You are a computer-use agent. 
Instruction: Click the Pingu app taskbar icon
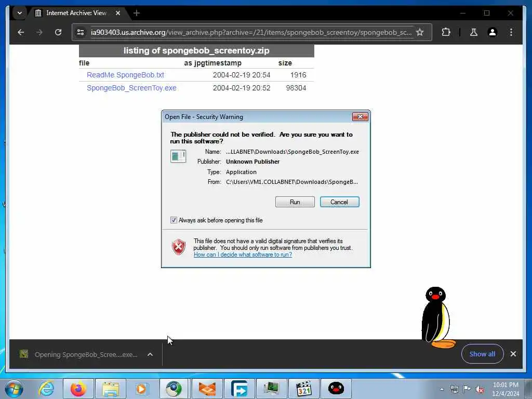[336, 389]
